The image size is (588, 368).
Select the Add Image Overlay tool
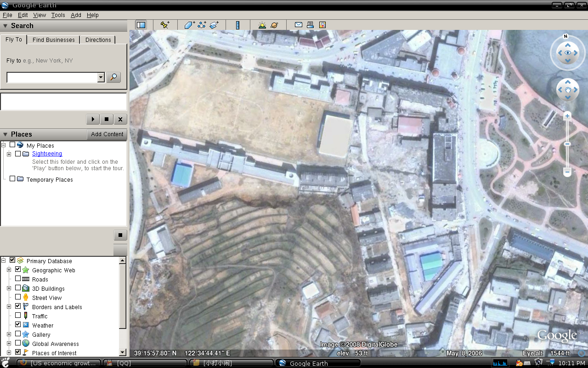pos(214,25)
